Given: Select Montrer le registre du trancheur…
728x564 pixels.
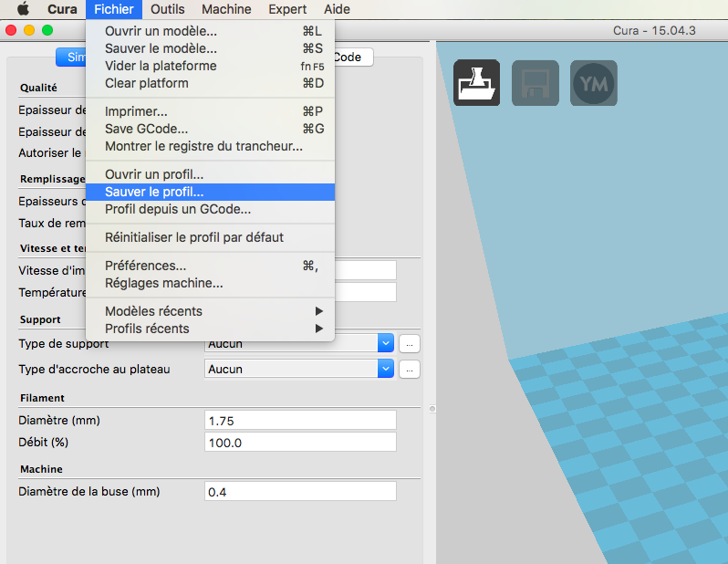Looking at the screenshot, I should click(x=211, y=146).
